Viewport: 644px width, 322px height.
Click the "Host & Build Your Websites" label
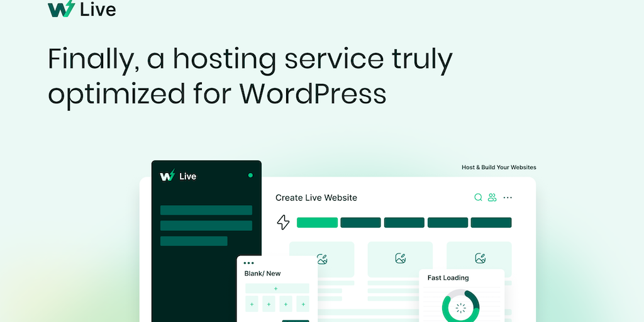tap(499, 167)
